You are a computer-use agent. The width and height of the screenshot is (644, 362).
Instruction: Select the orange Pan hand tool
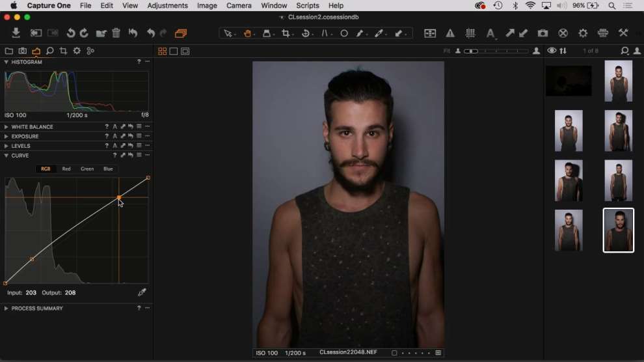coord(247,33)
